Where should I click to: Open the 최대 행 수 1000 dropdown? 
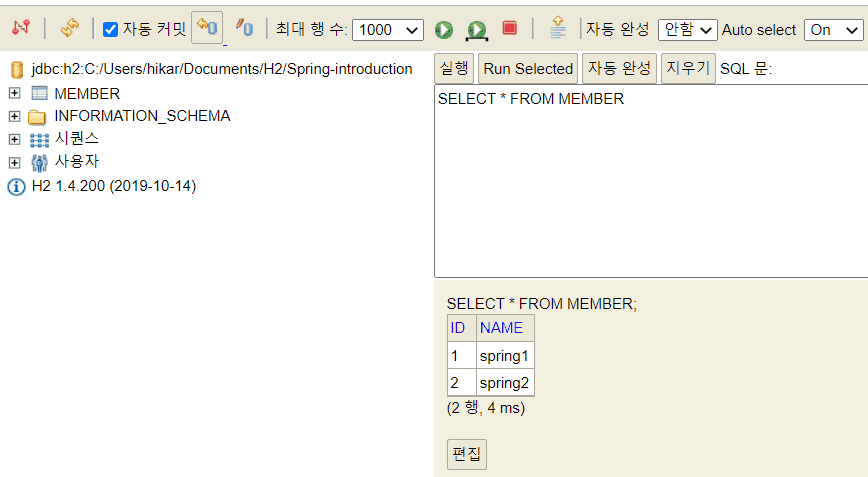(x=388, y=30)
